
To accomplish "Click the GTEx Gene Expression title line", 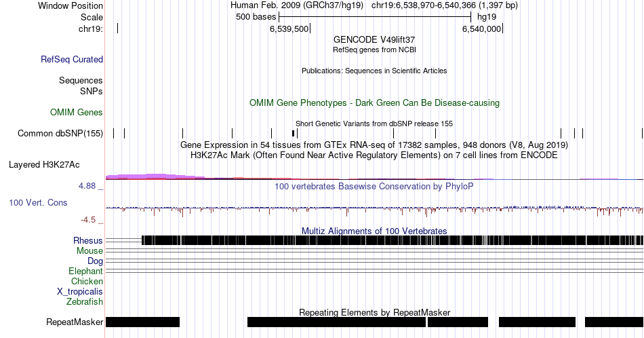I will [x=374, y=145].
